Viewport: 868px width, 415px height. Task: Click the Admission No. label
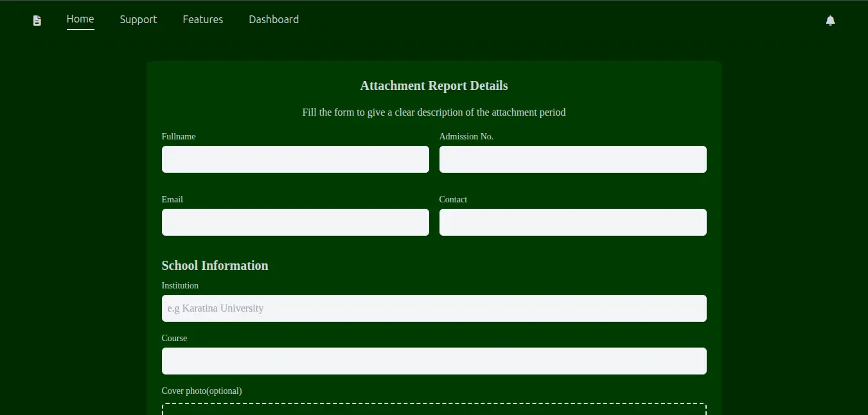(x=466, y=136)
